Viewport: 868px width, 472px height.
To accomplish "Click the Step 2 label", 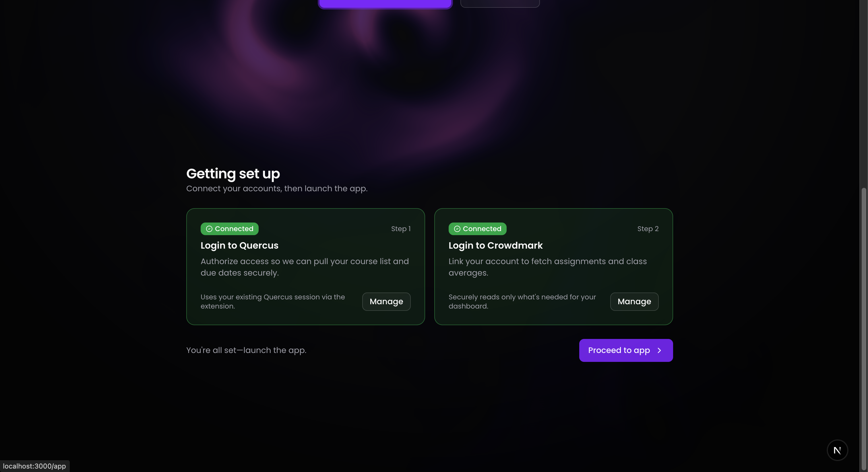I will click(648, 229).
